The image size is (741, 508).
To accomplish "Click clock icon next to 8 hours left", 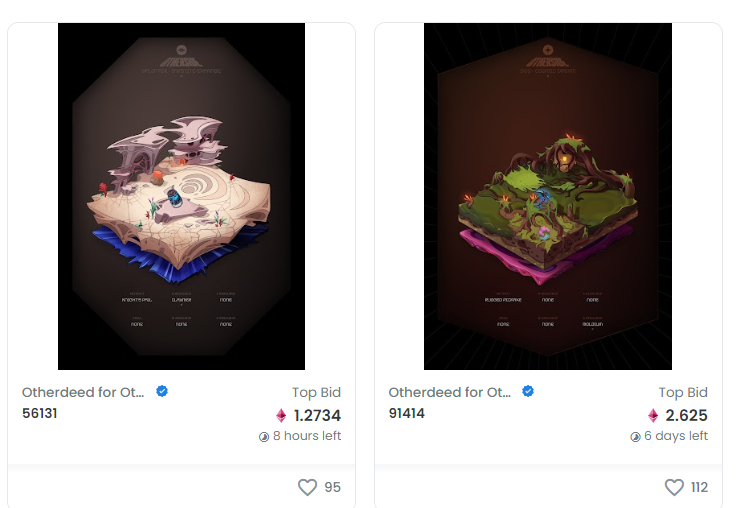I will [x=264, y=437].
